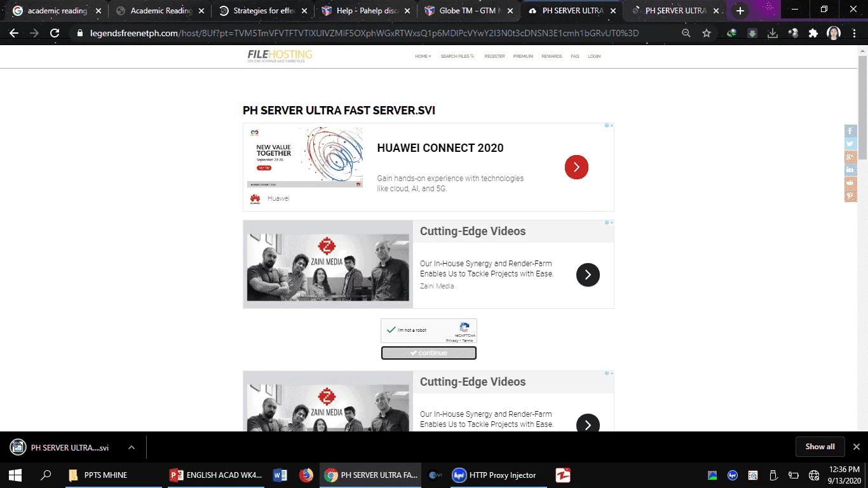Open Firefox from the taskbar
Image resolution: width=868 pixels, height=488 pixels.
(x=306, y=475)
